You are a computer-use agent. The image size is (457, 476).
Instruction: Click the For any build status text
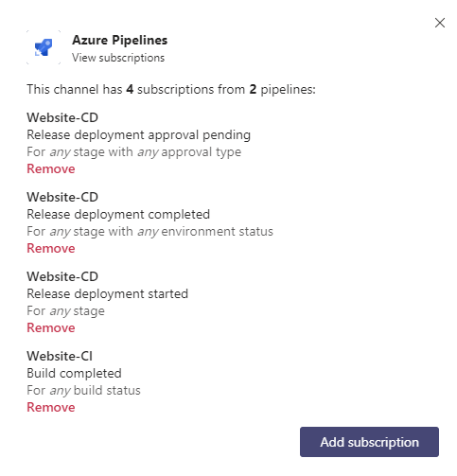click(x=83, y=391)
